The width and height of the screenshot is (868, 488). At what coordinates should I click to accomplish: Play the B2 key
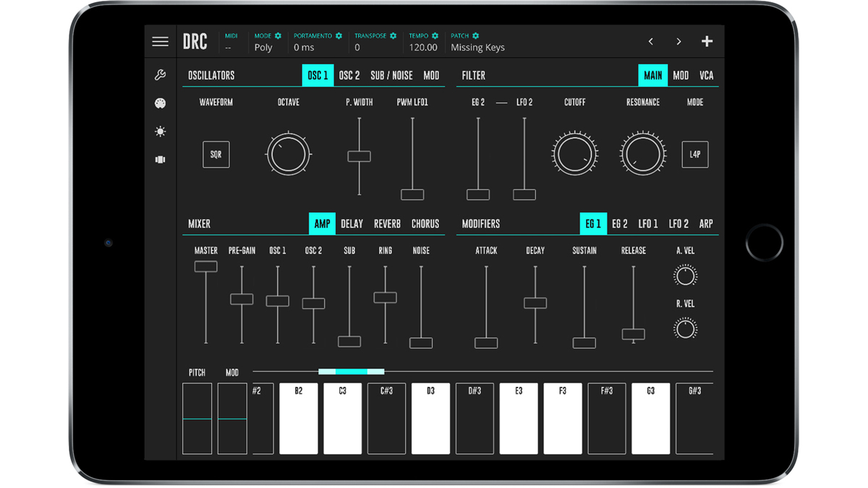(299, 419)
